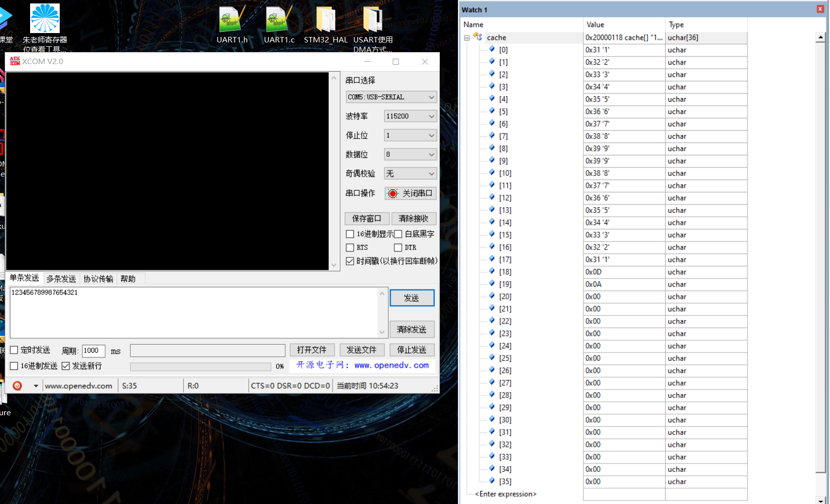Screen dimensions: 830x504
Task: Click the Name column header in Watch 1
Action: [522, 25]
